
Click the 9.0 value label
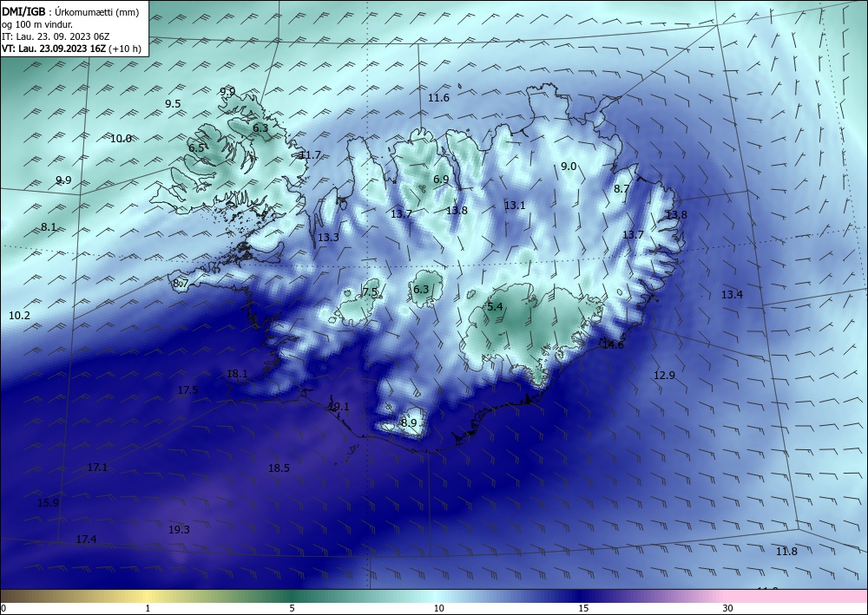click(x=569, y=166)
